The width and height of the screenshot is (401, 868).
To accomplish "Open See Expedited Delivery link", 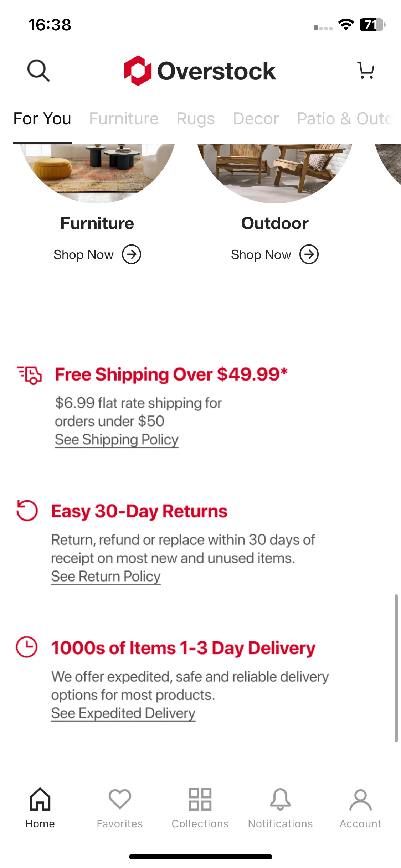I will pos(123,713).
